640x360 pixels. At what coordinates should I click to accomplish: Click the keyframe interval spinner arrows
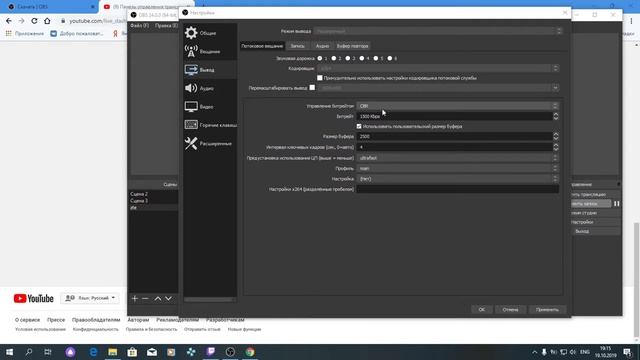click(556, 147)
